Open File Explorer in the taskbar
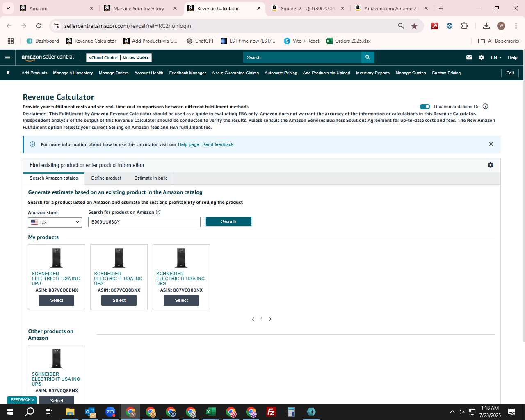This screenshot has width=525, height=420. (x=70, y=412)
